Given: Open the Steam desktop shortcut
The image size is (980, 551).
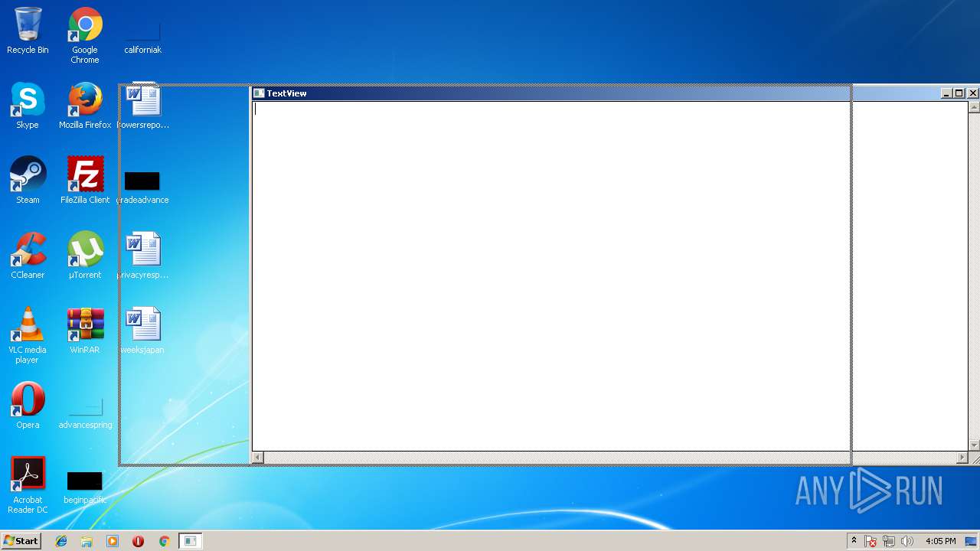Looking at the screenshot, I should point(28,181).
